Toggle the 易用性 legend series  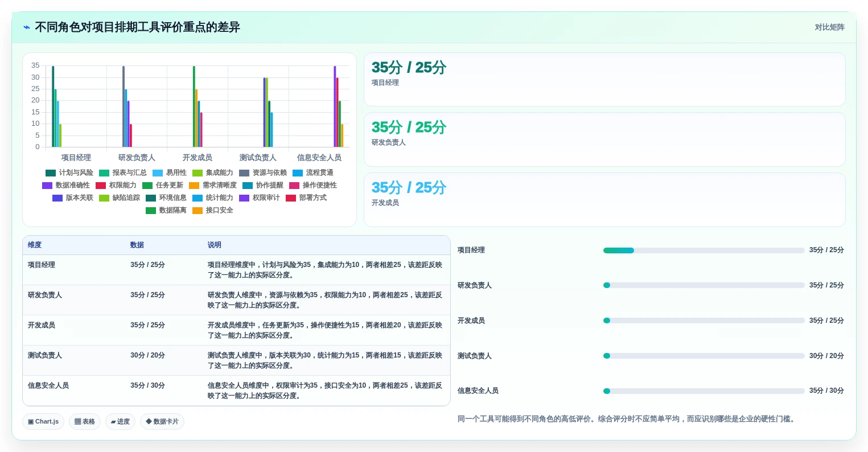tap(170, 173)
